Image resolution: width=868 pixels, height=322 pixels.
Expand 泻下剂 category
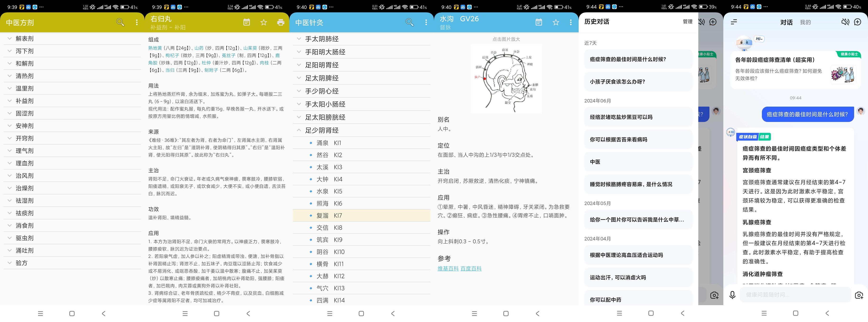(72, 51)
